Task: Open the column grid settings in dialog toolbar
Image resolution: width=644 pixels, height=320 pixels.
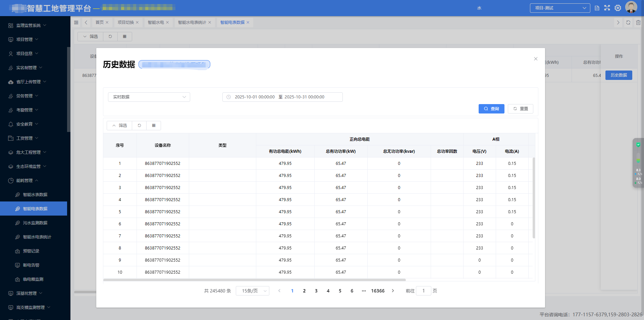Action: (154, 126)
